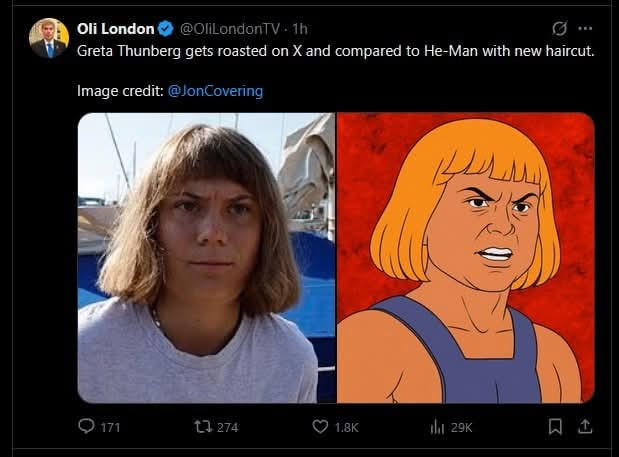
Task: Open the three-dot more options menu
Action: [x=585, y=28]
